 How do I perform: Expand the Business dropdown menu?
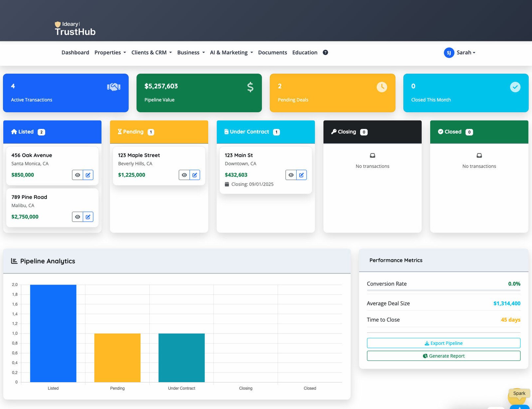(191, 52)
